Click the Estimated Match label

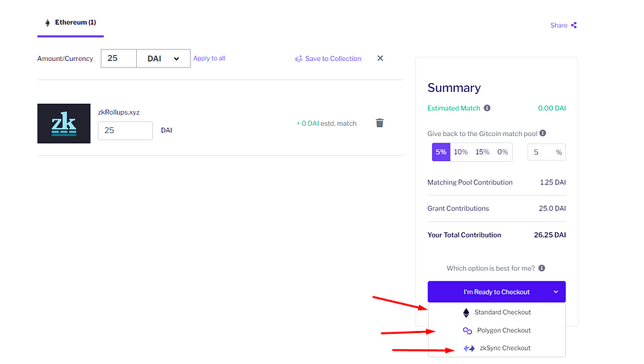(453, 108)
